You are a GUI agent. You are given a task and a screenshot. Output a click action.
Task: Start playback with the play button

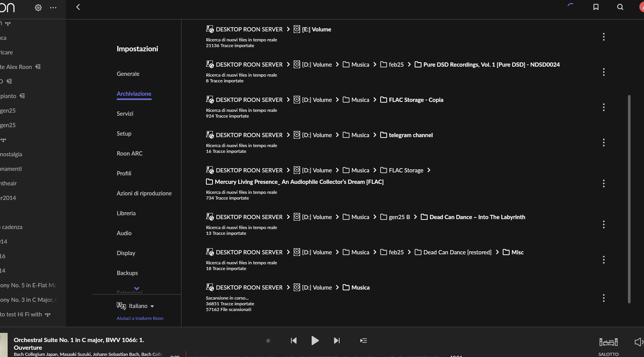coord(315,341)
